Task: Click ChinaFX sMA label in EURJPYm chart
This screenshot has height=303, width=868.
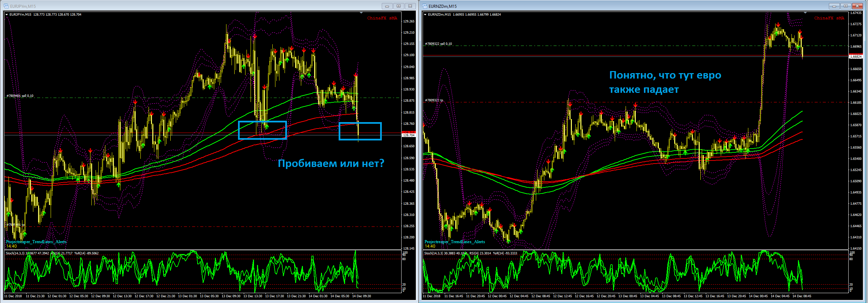Action: point(382,18)
